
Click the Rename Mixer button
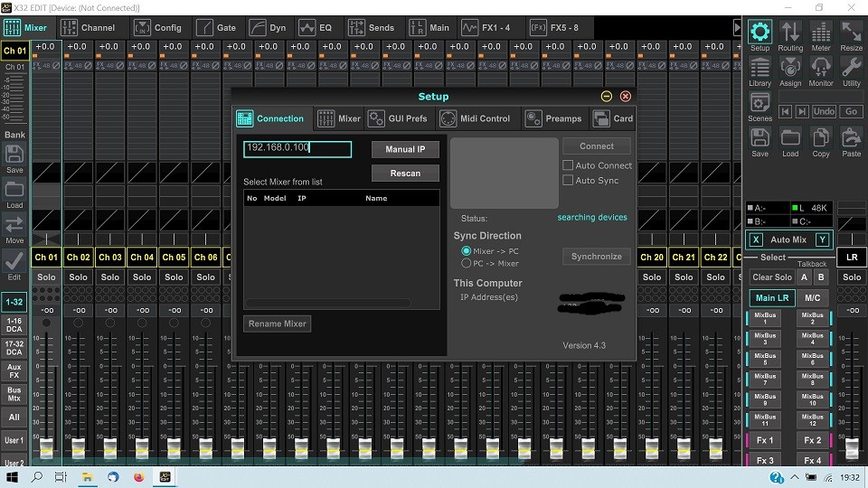point(278,324)
